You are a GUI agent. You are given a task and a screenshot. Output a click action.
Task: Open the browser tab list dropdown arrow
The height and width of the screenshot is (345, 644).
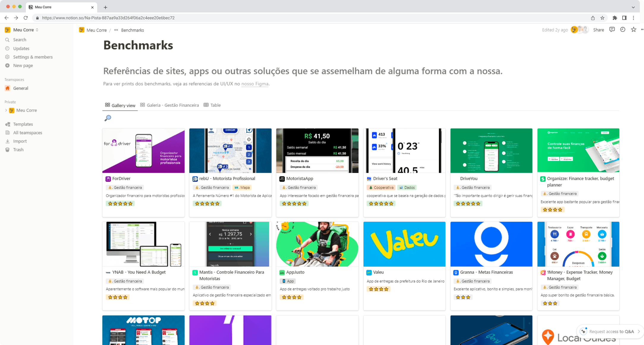(x=633, y=7)
